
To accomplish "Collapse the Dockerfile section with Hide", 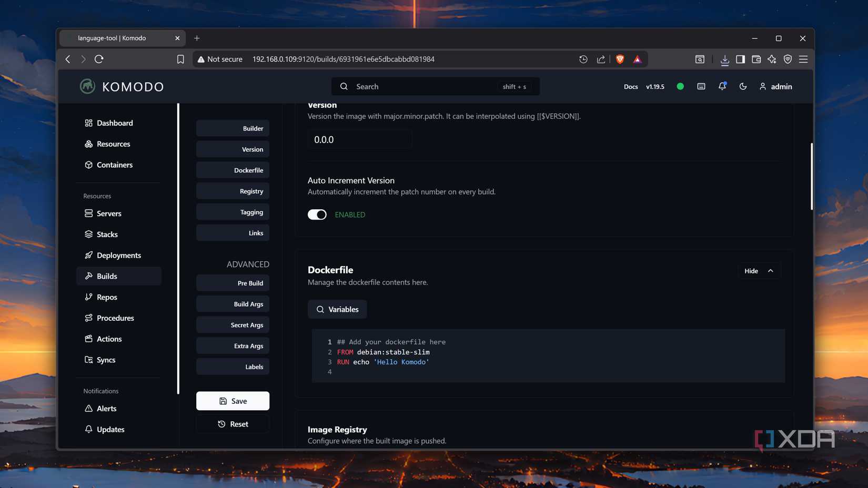I will (x=758, y=270).
